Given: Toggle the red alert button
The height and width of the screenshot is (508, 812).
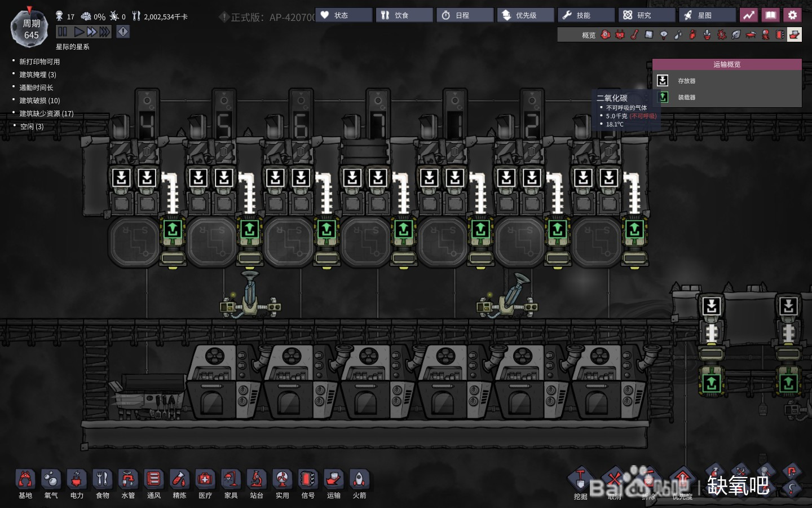Looking at the screenshot, I should [x=123, y=32].
